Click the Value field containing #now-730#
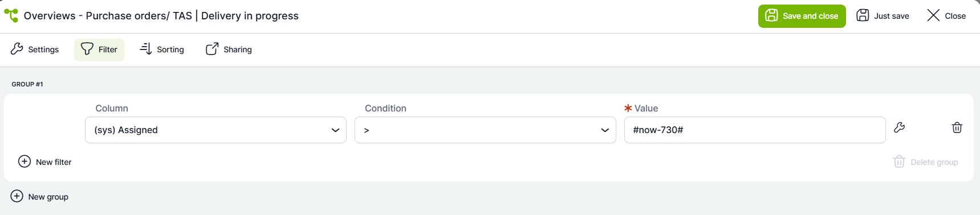Viewport: 980px width, 215px height. point(755,130)
